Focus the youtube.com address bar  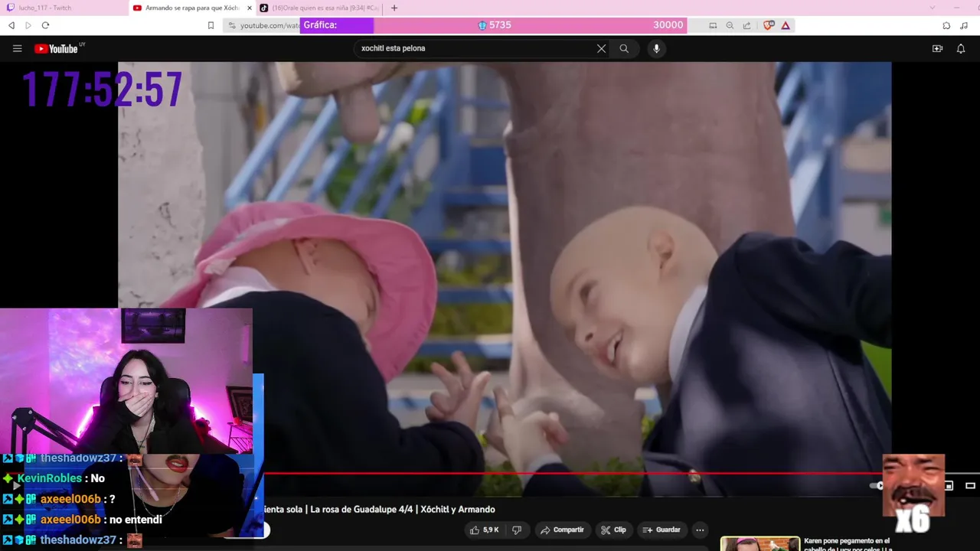[x=268, y=25]
